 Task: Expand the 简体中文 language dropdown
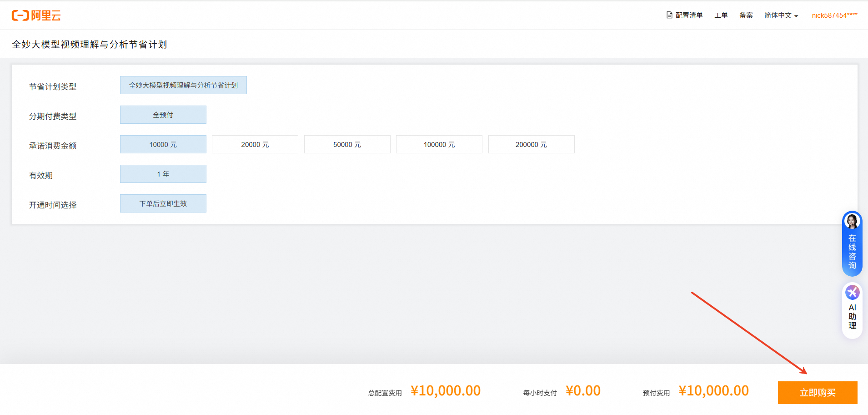point(781,15)
